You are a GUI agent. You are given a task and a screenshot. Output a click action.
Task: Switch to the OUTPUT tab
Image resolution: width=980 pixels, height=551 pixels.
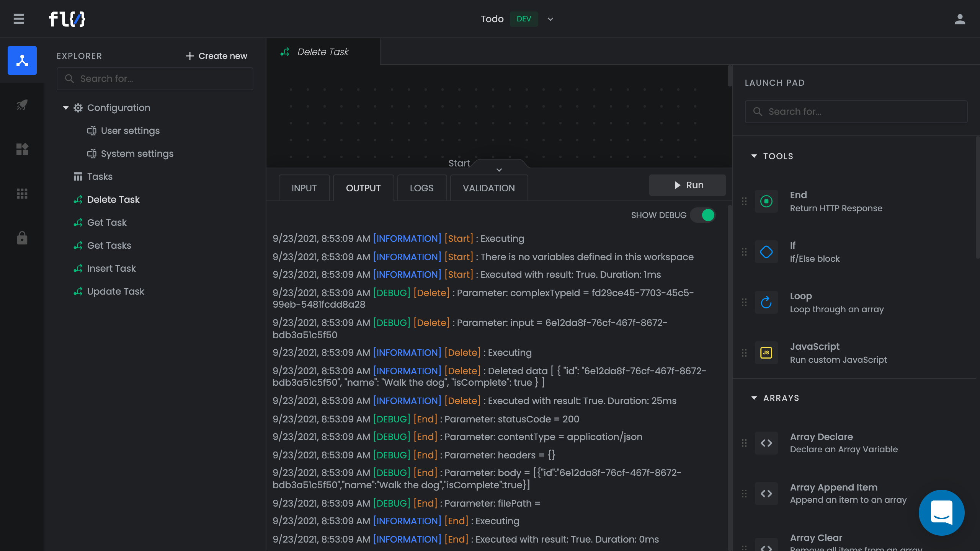tap(363, 188)
